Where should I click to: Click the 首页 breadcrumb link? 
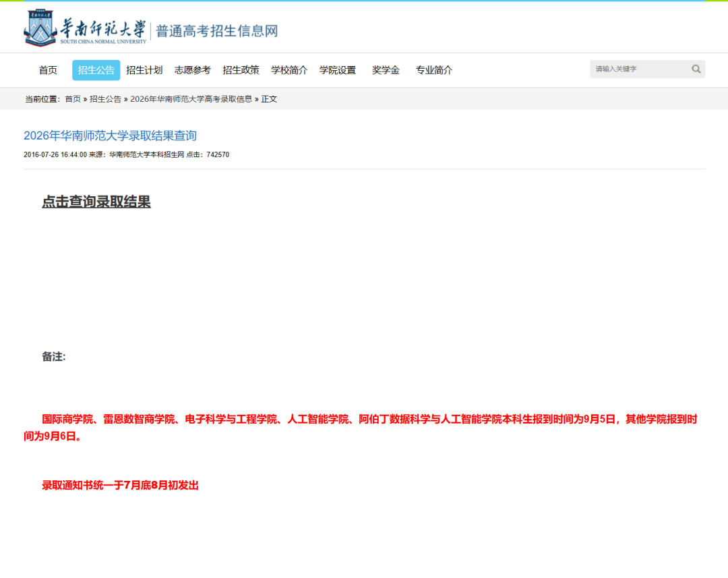click(x=73, y=99)
